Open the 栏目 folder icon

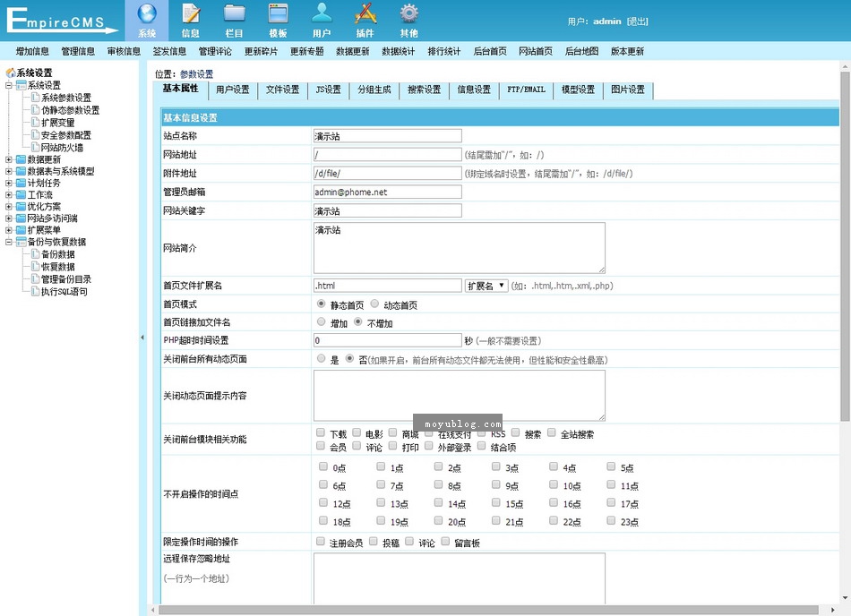235,14
